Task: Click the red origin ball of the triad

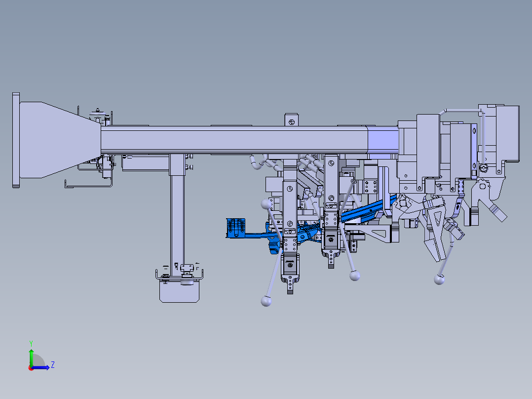Action: pyautogui.click(x=31, y=368)
